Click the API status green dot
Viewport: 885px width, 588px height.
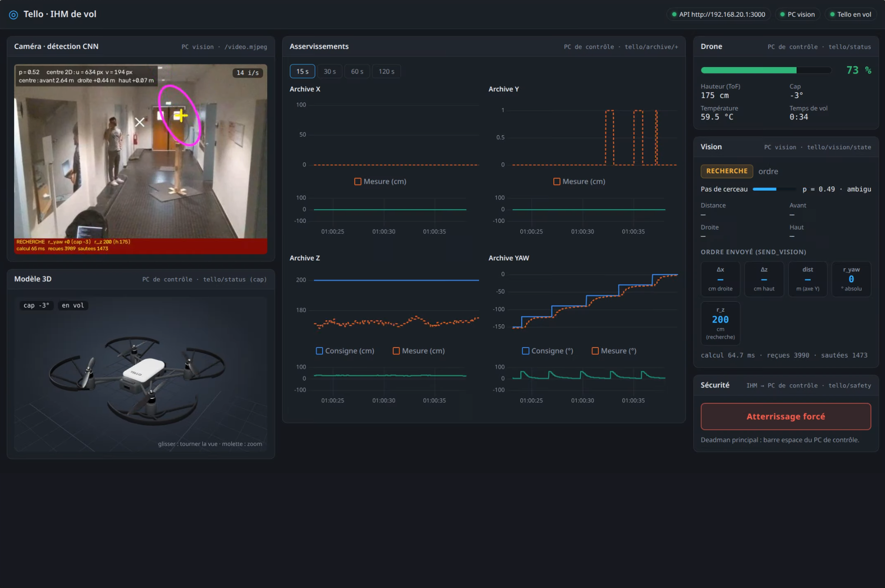click(x=674, y=15)
